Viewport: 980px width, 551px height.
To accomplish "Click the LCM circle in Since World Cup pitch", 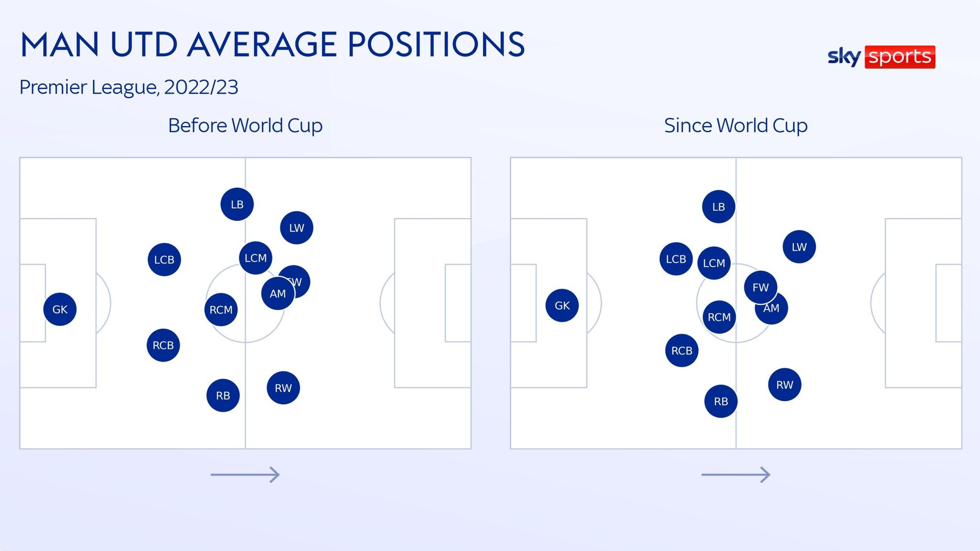I will (x=713, y=263).
